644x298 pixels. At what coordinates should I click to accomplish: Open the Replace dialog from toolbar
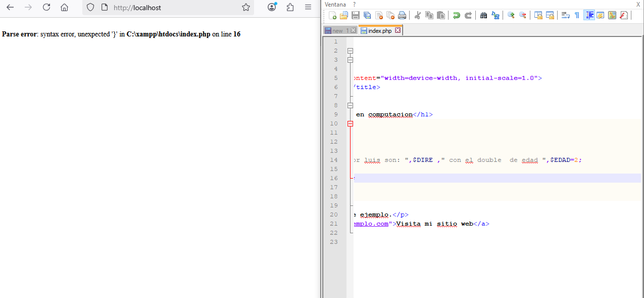(x=496, y=15)
